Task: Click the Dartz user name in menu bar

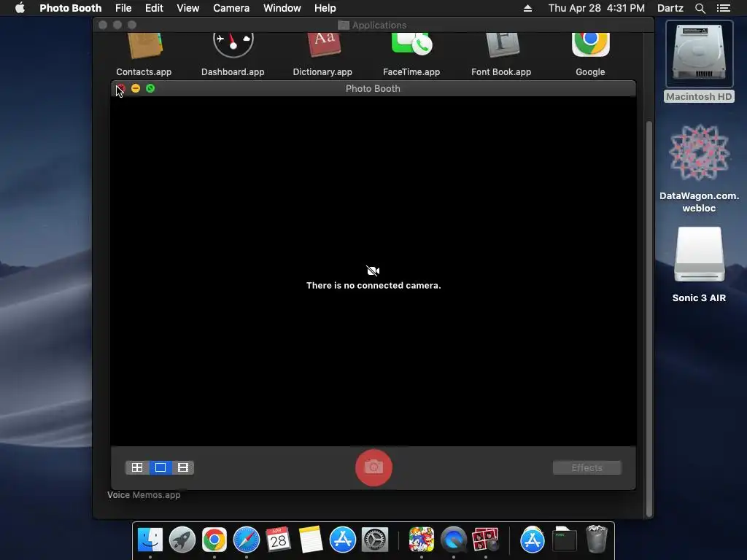Action: 670,8
